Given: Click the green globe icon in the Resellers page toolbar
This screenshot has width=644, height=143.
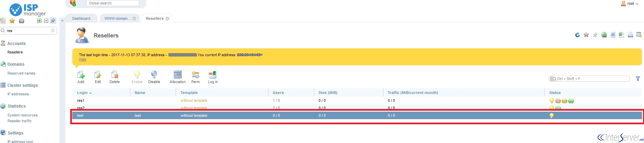Looking at the screenshot, I should [604, 35].
